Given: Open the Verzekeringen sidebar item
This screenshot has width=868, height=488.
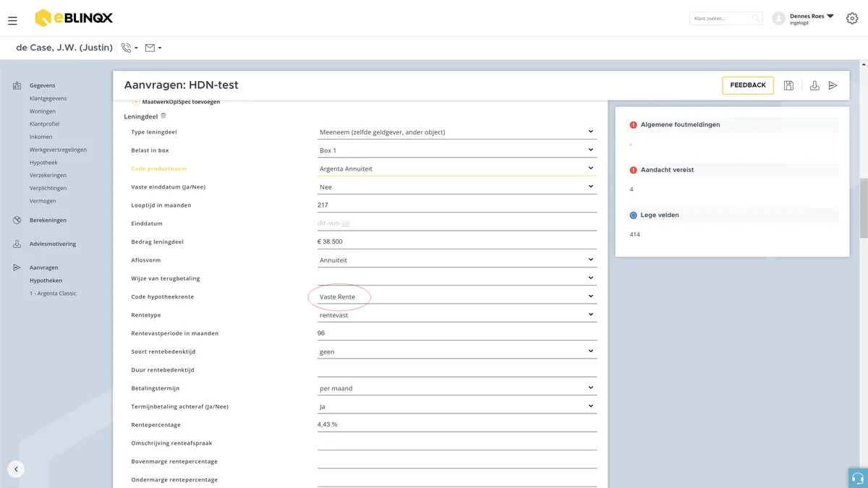Looking at the screenshot, I should (48, 176).
